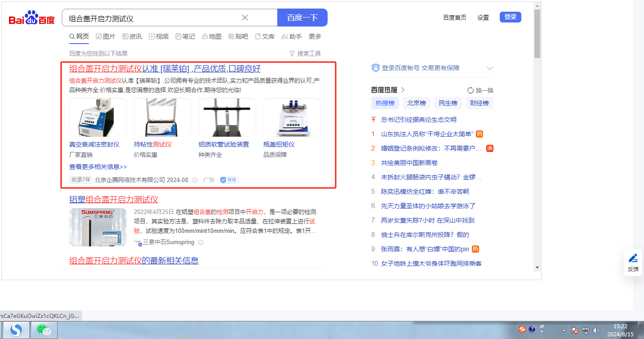The width and height of the screenshot is (644, 339).
Task: Clear the search box with the X icon
Action: click(x=245, y=18)
